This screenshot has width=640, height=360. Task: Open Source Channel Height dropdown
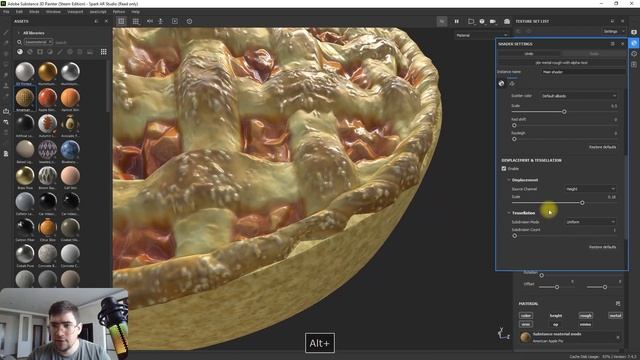[590, 189]
